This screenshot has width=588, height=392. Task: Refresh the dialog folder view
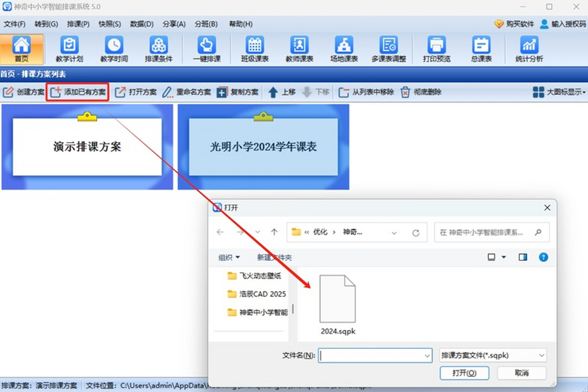pyautogui.click(x=416, y=233)
